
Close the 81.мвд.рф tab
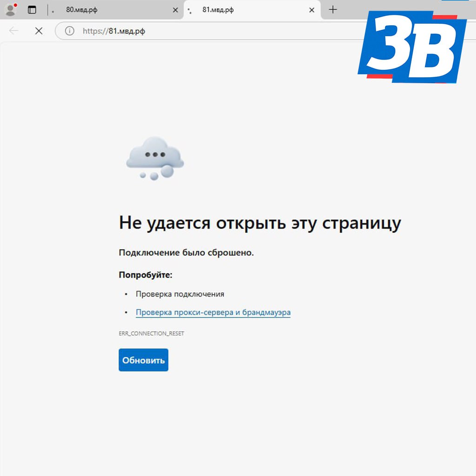311,10
